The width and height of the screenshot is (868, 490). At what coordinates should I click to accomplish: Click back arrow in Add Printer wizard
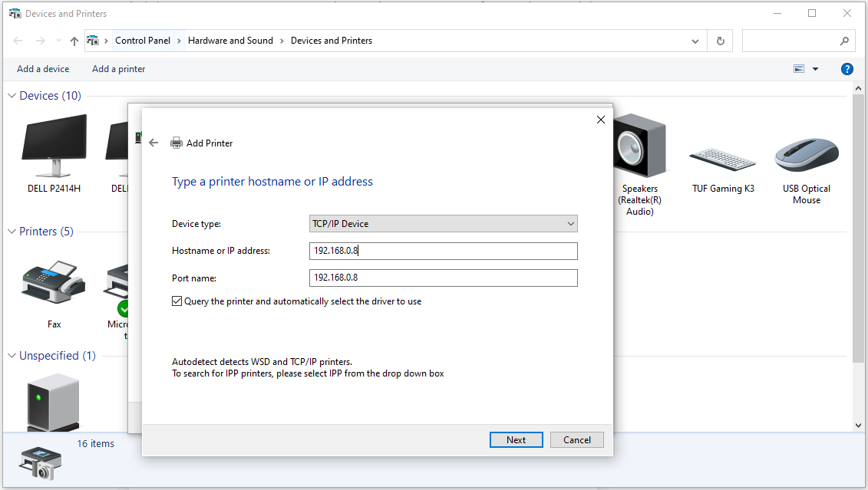(153, 143)
